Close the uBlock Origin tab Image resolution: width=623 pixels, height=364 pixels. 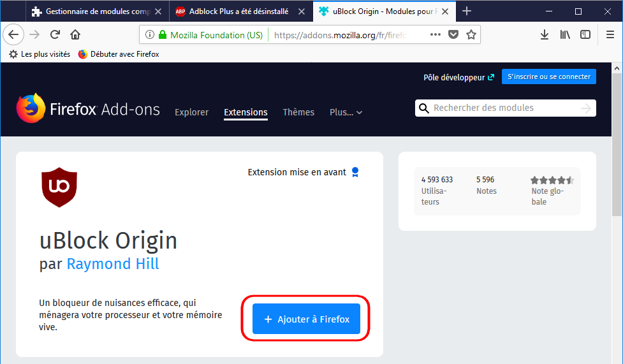(445, 11)
